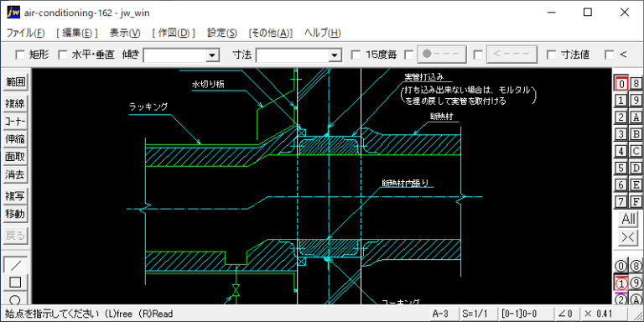Click the All layers button
This screenshot has width=644, height=322.
(x=628, y=219)
